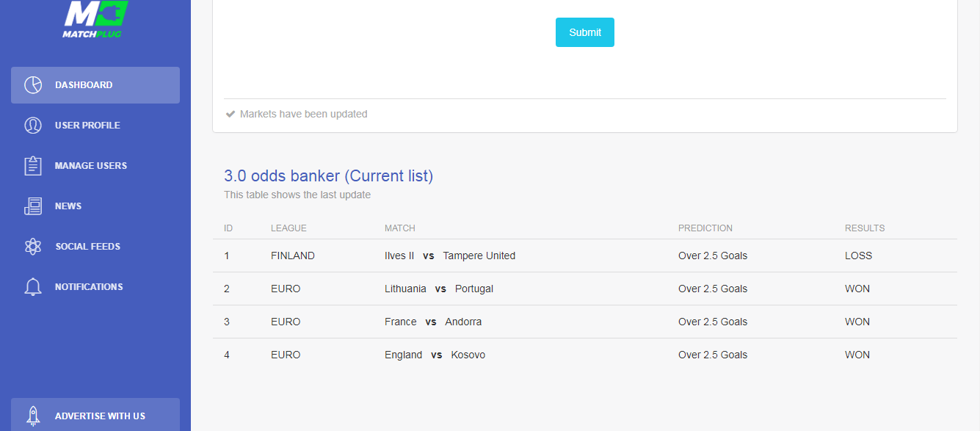Click Advertise With Us button label
The image size is (980, 431).
point(100,416)
